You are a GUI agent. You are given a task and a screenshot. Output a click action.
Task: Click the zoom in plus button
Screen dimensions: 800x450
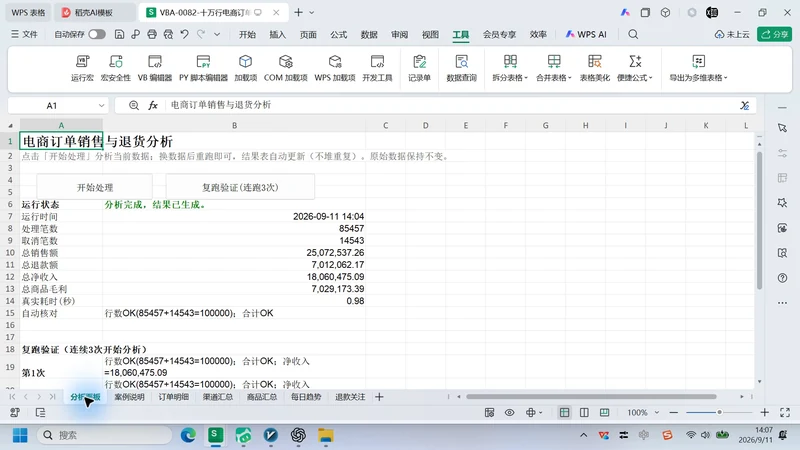[x=764, y=412]
